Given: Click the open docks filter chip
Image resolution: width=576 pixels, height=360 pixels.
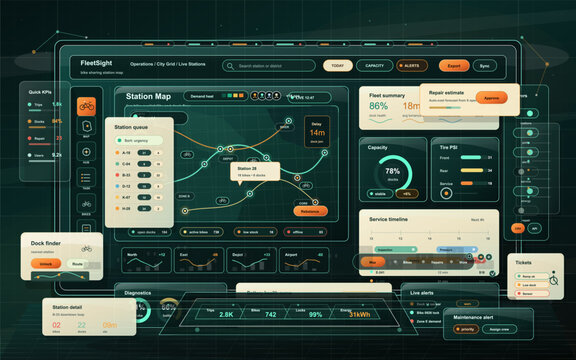Looking at the screenshot, I should (150, 232).
